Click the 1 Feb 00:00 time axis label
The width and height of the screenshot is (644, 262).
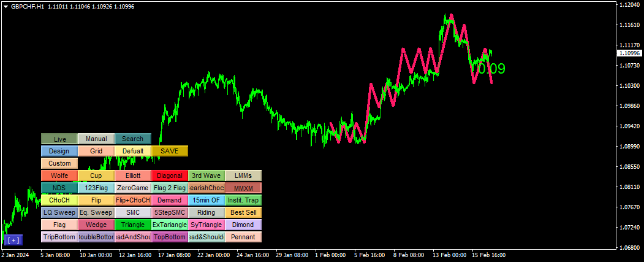[330, 255]
